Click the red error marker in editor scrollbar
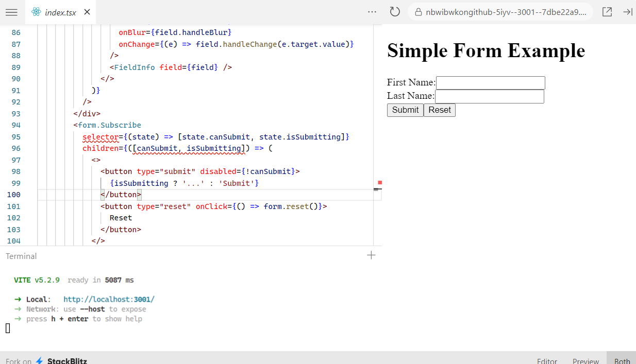This screenshot has width=636, height=364. [x=380, y=183]
